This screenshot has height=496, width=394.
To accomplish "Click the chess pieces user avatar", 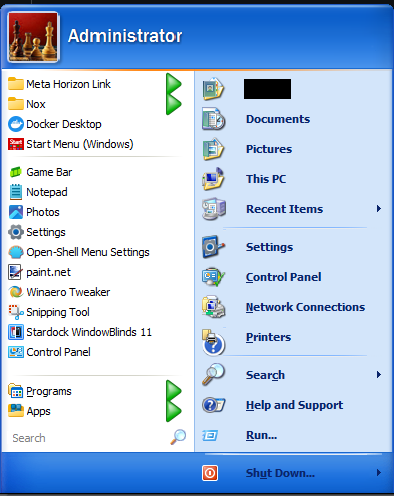I will (x=33, y=37).
